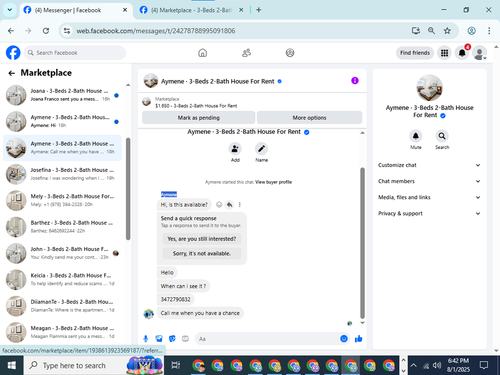Open Josefina conversation in list
The height and width of the screenshot is (375, 500).
pyautogui.click(x=62, y=174)
